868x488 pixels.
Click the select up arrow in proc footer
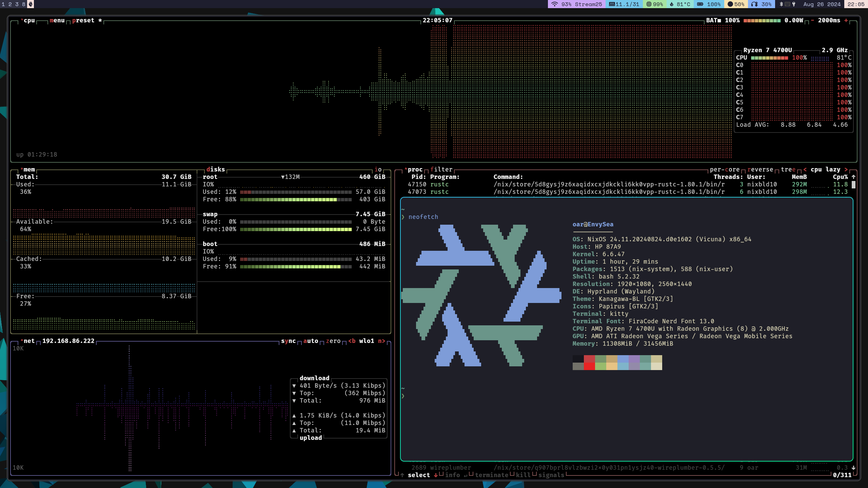(402, 475)
